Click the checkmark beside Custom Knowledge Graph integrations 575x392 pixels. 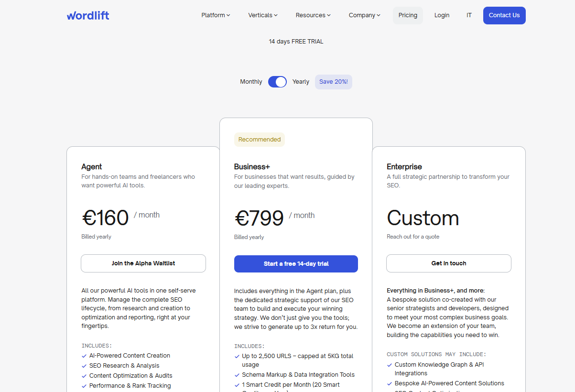(389, 364)
